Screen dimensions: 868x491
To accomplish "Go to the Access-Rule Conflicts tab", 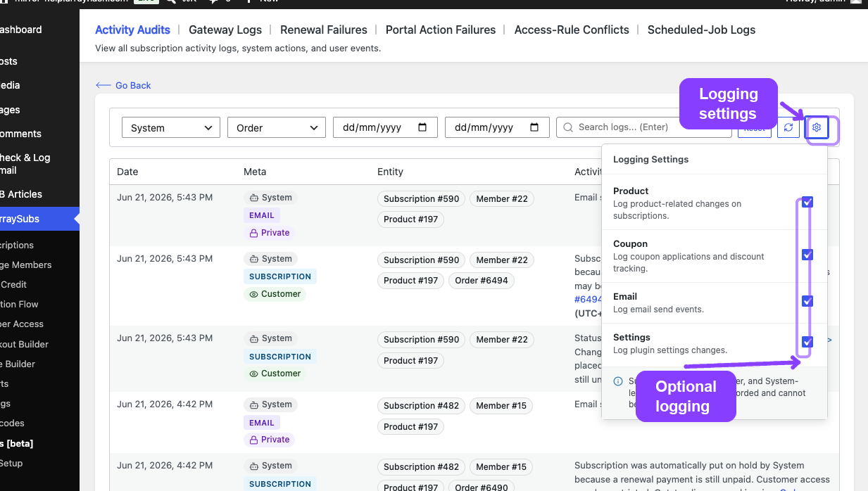I will point(572,30).
